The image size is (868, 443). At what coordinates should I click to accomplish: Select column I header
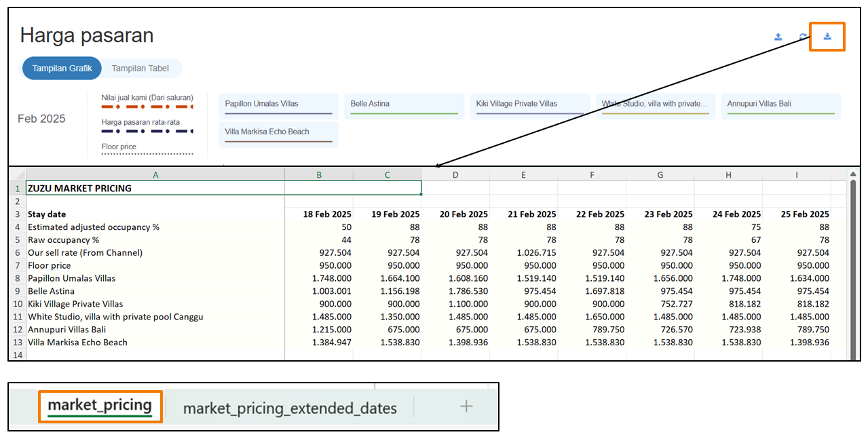click(x=797, y=175)
